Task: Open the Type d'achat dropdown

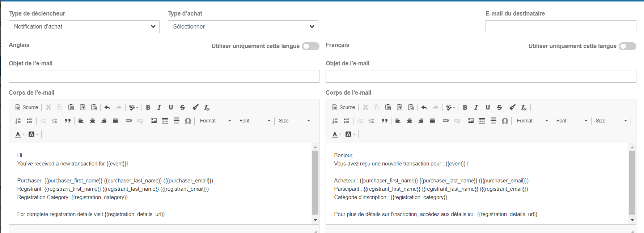Action: point(243,27)
